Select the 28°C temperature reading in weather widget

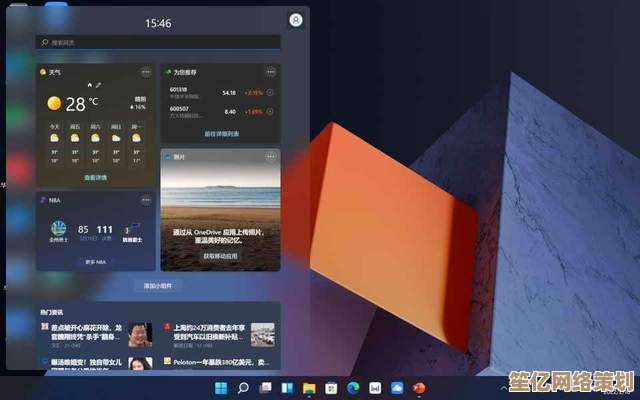pos(77,103)
